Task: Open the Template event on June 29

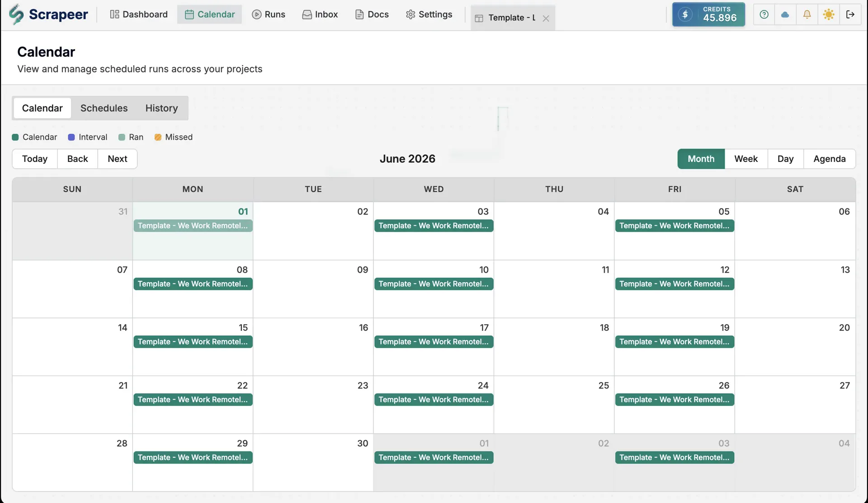Action: coord(193,457)
